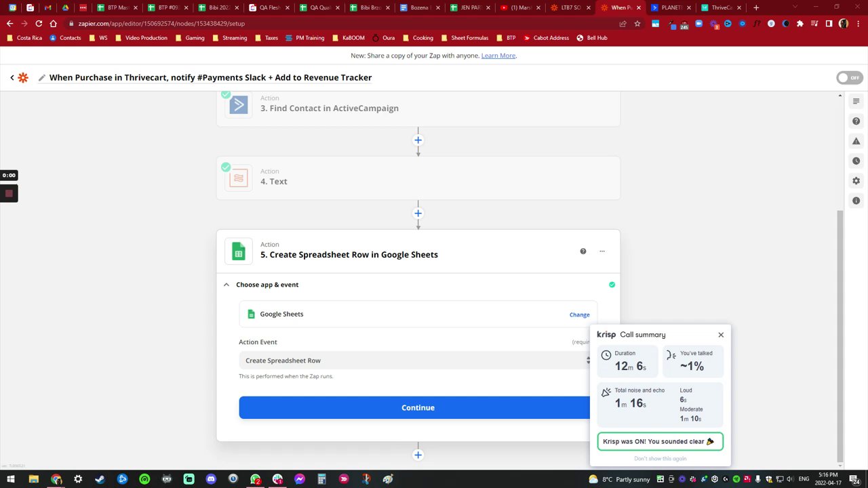Open the warnings panel in the right sidebar
Viewport: 868px width, 488px height.
[x=856, y=141]
